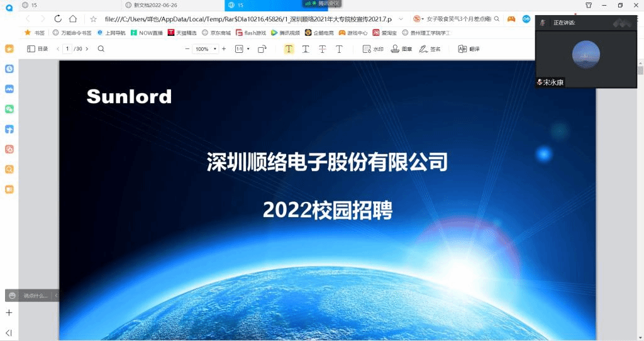Click the 图章 stamp tool
Screen dimensions: 644x341
click(402, 49)
